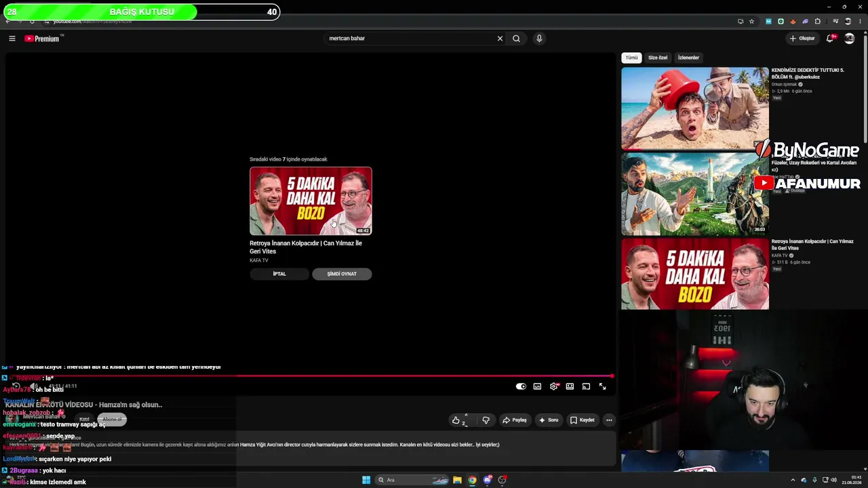
Task: Select the Tümü filter chip
Action: 631,58
